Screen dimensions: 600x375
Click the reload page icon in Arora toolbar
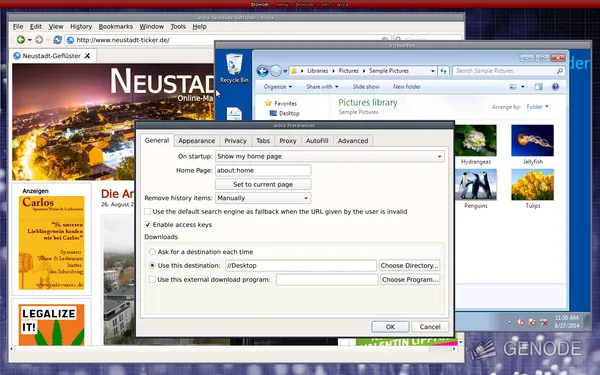[x=57, y=40]
